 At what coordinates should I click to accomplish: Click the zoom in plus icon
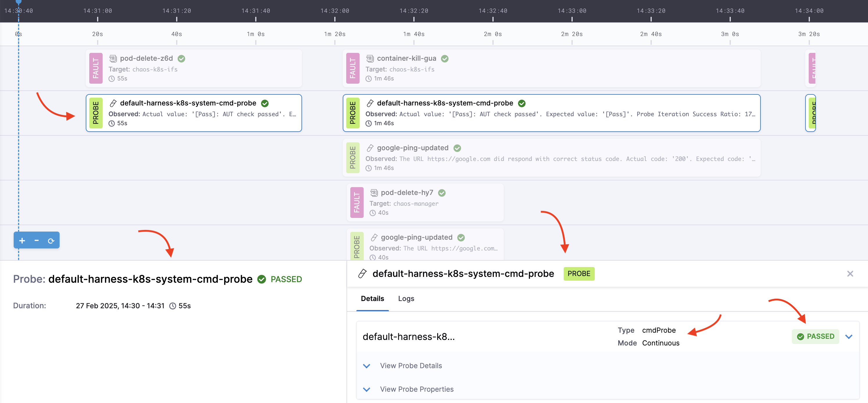point(22,240)
